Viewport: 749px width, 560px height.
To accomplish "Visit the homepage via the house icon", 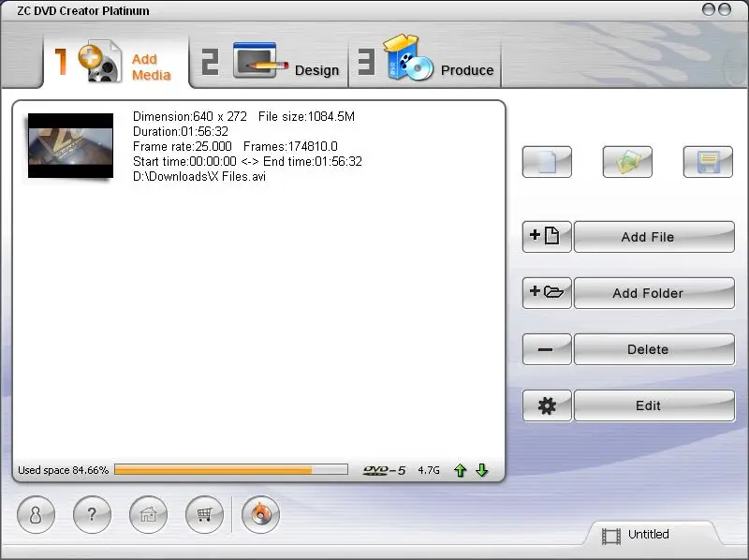I will (149, 514).
